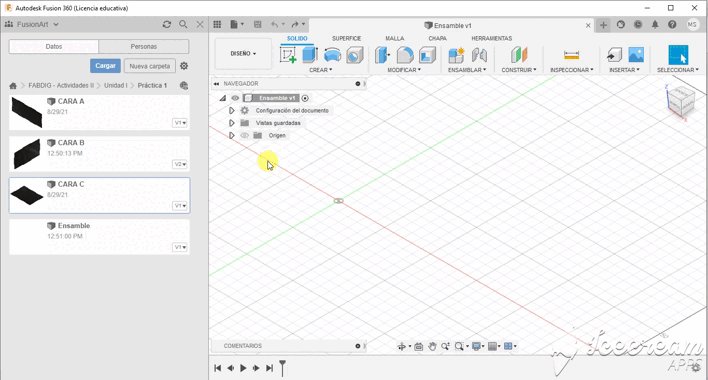Open the job status clock icon

click(x=638, y=25)
